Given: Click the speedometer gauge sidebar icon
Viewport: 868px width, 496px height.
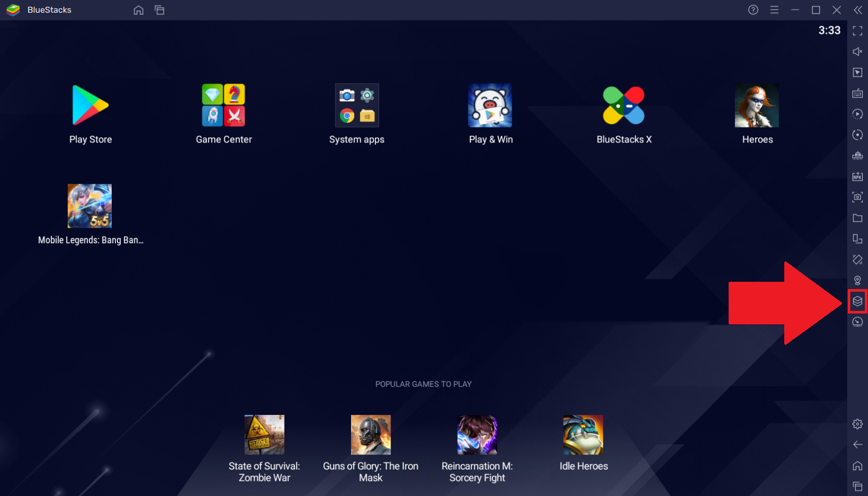Looking at the screenshot, I should click(858, 322).
